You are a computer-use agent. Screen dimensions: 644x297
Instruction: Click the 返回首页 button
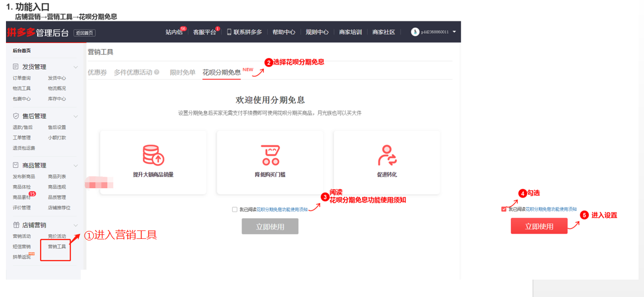[x=84, y=33]
